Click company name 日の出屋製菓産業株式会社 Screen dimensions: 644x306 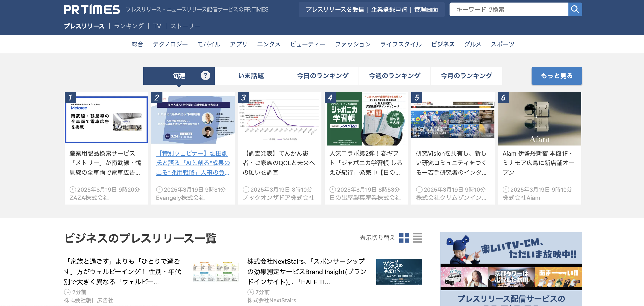(x=365, y=198)
